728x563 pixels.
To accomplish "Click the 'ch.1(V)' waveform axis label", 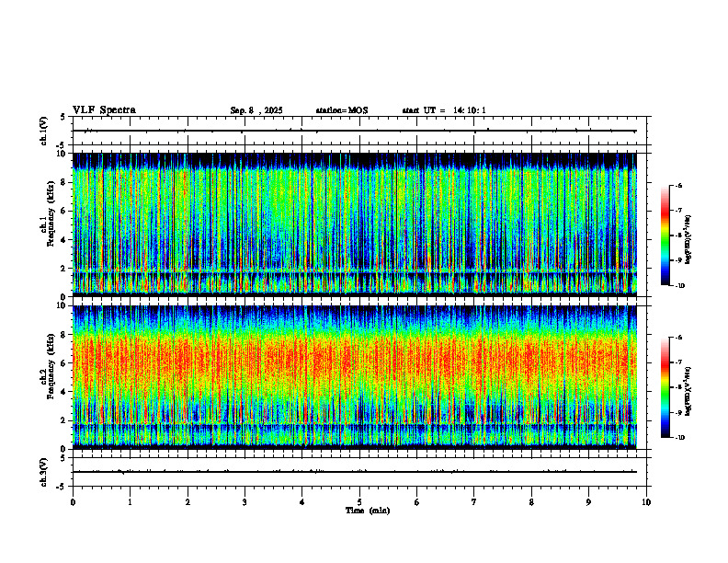I will 44,131.
